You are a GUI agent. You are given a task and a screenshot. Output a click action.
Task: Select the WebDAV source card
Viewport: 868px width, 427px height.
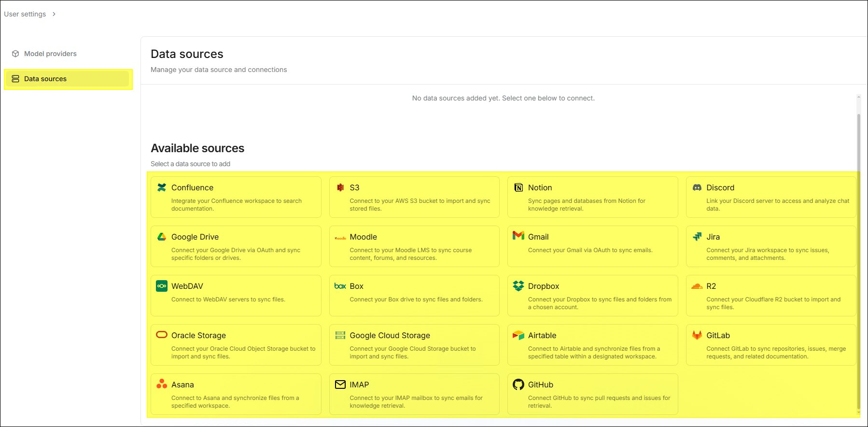click(x=236, y=296)
